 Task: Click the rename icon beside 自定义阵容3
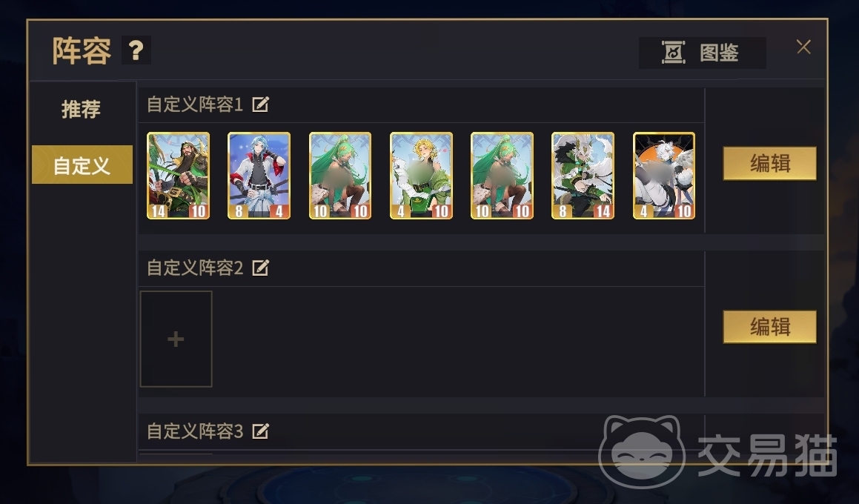[x=260, y=431]
